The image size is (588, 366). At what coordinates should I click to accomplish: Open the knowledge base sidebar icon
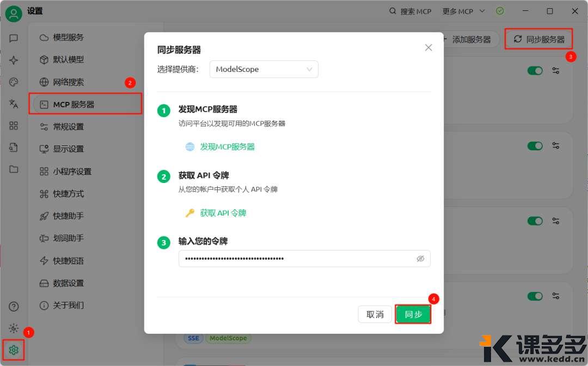click(14, 148)
